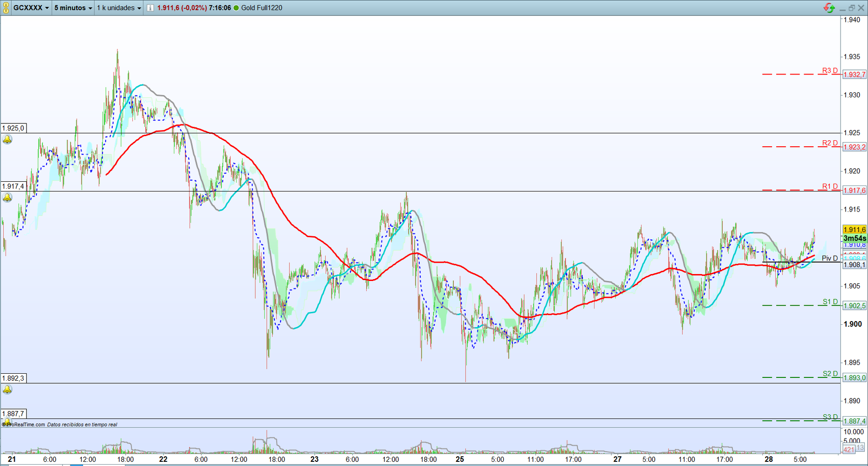Click the red-green trading arrows icon

(x=829, y=7)
